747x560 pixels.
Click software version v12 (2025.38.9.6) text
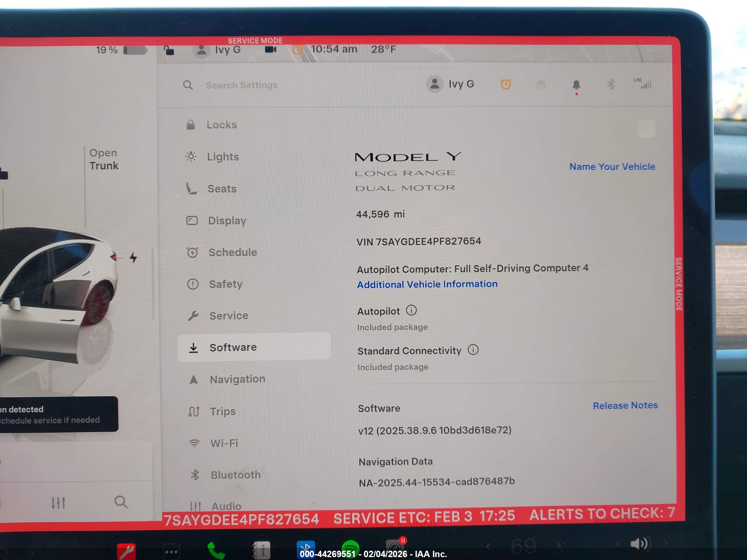click(x=435, y=430)
